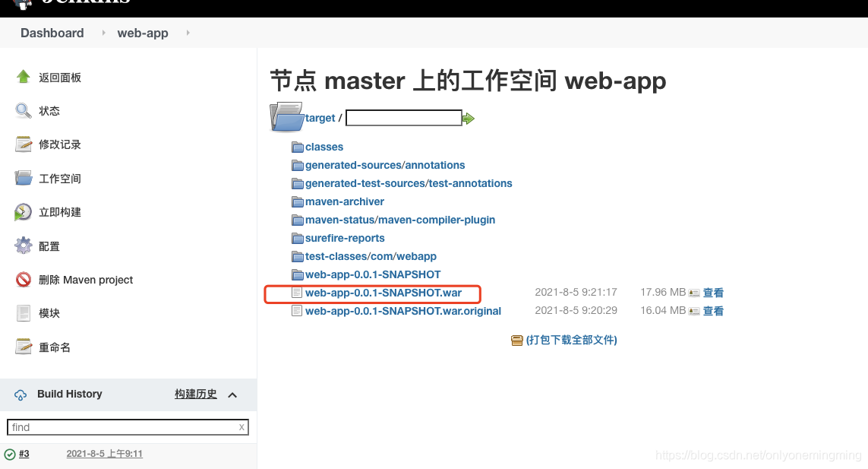Click the fingerprint icon in the 16.04 MB row
This screenshot has width=868, height=469.
point(694,311)
